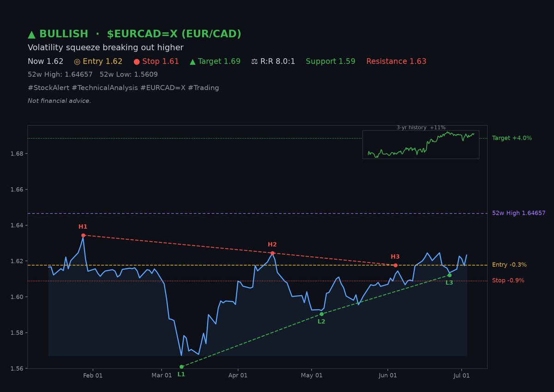Screen dimensions: 554x392
Task: Click the #EURCAD=X hashtag
Action: coord(163,88)
